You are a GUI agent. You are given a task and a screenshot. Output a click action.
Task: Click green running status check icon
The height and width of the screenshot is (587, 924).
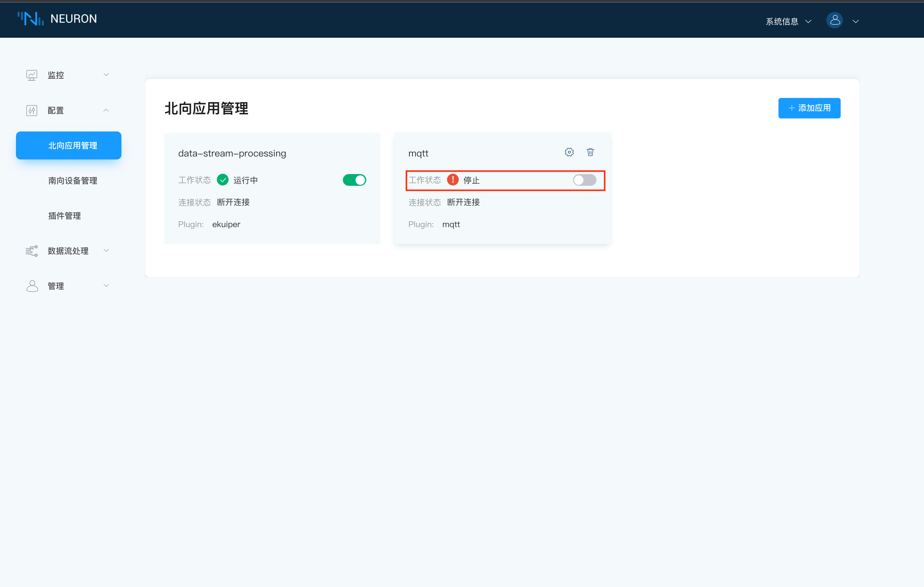(223, 180)
